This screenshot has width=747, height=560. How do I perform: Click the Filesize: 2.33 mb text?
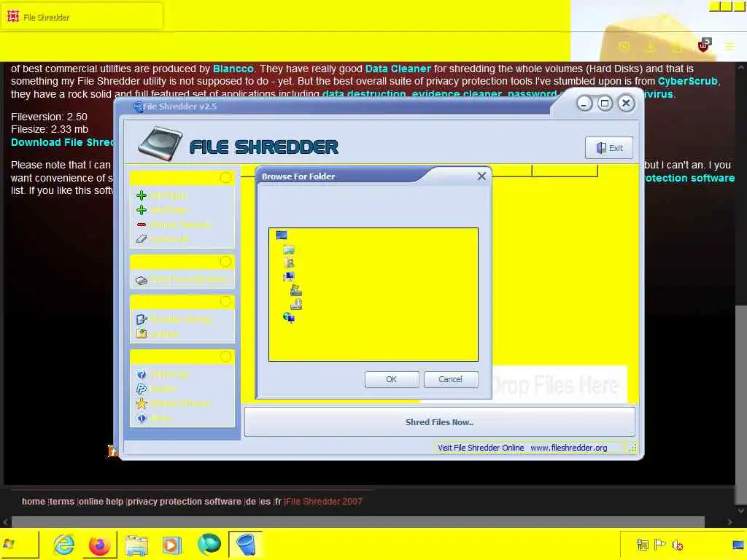tap(50, 129)
